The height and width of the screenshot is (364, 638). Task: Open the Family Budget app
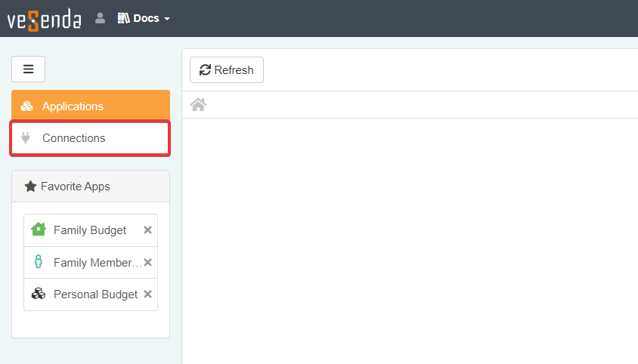[x=89, y=230]
